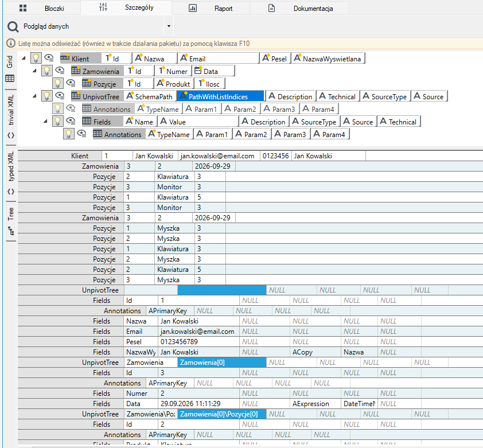The height and width of the screenshot is (448, 483).
Task: Toggle visibility eye for Klient node
Action: click(49, 58)
